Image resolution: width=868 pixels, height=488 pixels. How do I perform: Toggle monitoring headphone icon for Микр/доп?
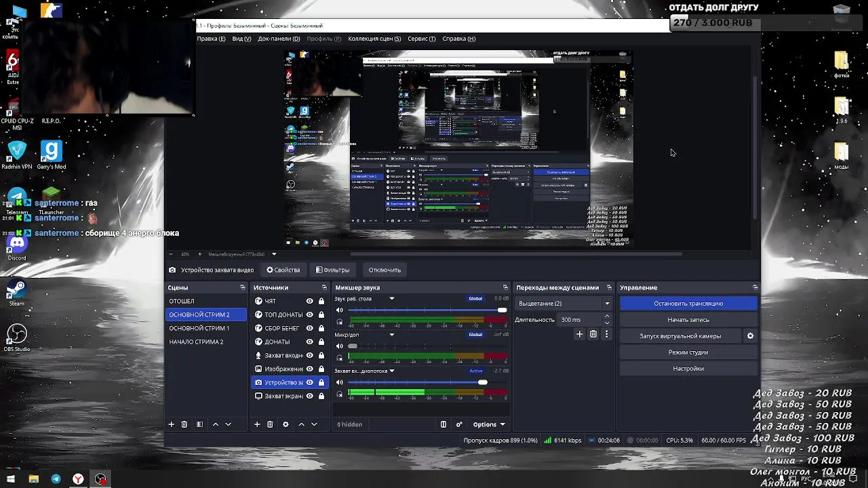pos(340,358)
